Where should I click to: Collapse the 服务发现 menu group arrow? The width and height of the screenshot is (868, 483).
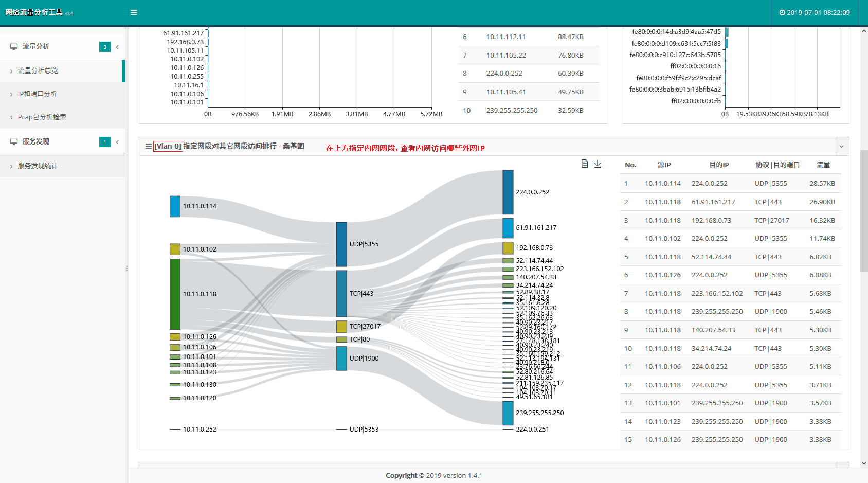[117, 142]
